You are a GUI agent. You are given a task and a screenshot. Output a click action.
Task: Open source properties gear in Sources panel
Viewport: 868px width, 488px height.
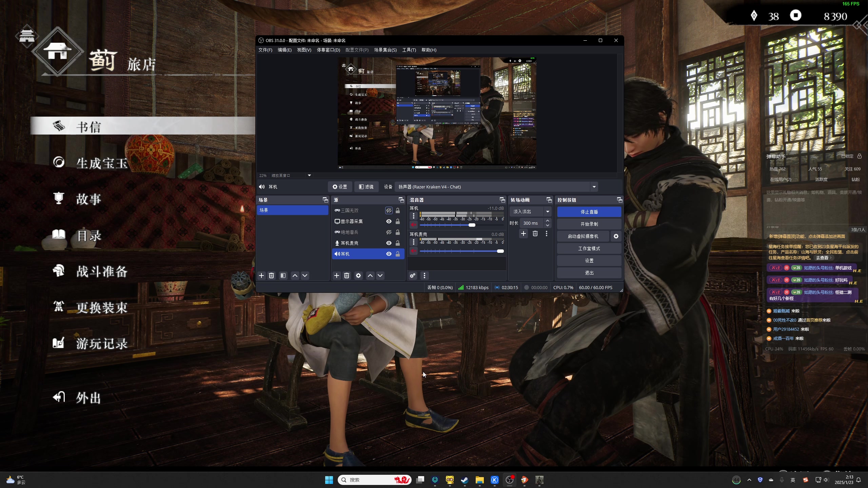(x=358, y=276)
